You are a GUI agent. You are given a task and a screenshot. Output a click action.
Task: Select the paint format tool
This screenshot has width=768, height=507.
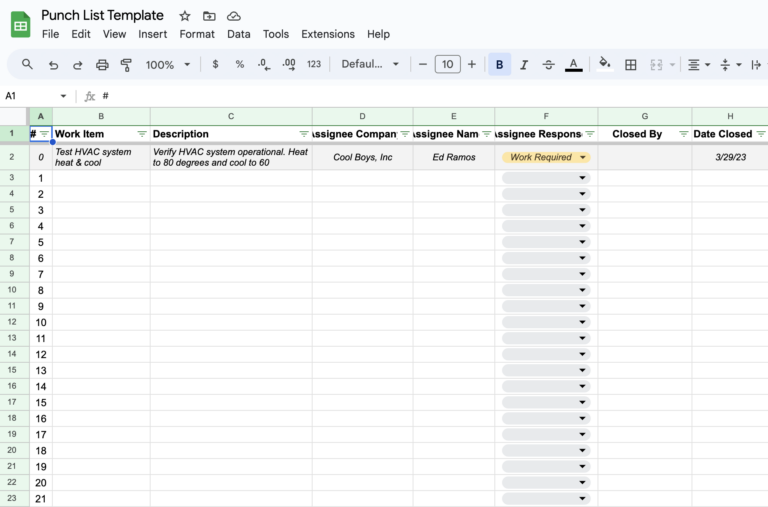pyautogui.click(x=126, y=65)
